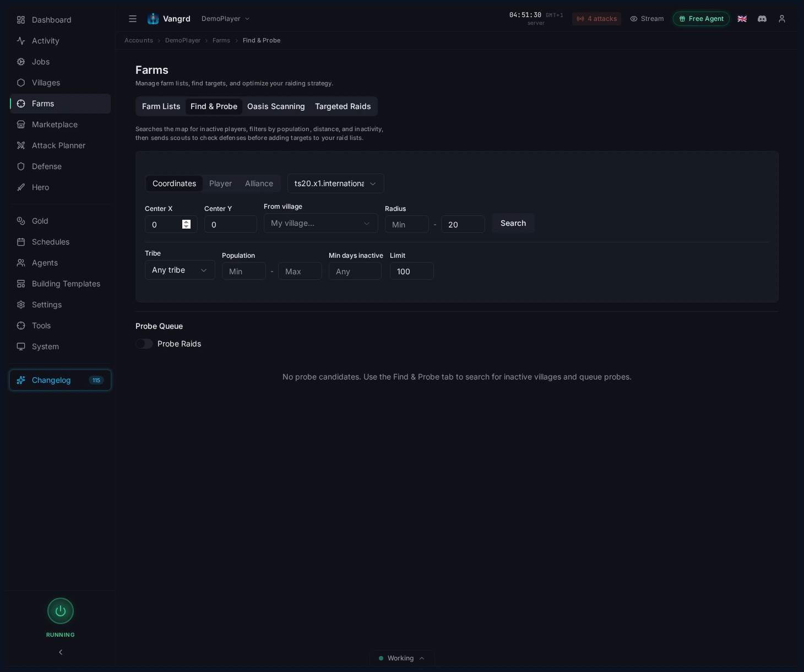Click the 4 attacks indicator
Image resolution: width=804 pixels, height=672 pixels.
click(x=596, y=19)
